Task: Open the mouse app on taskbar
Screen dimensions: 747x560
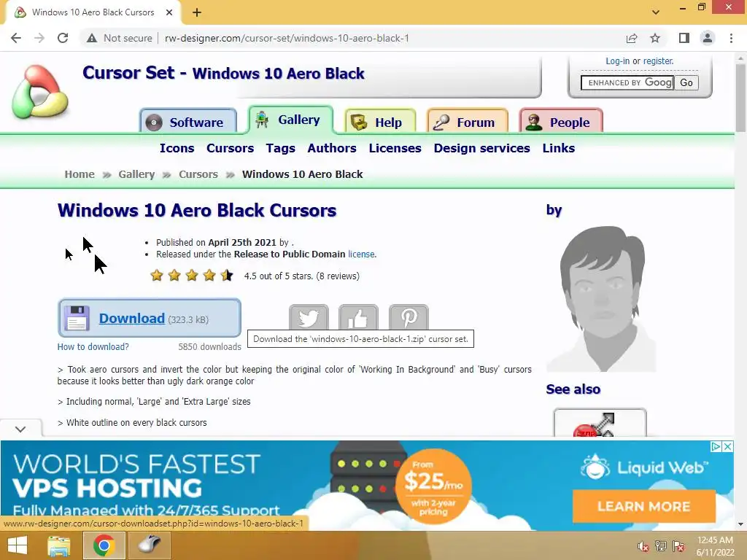Action: click(150, 545)
